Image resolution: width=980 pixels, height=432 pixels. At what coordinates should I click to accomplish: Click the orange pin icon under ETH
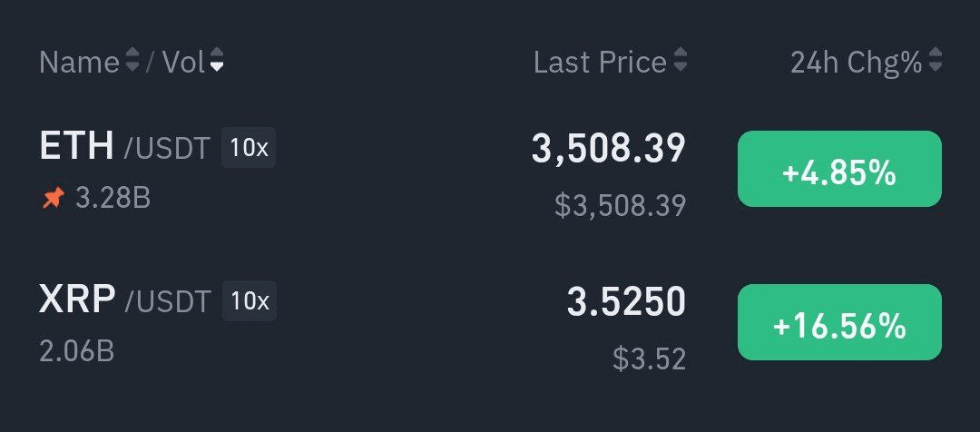54,199
